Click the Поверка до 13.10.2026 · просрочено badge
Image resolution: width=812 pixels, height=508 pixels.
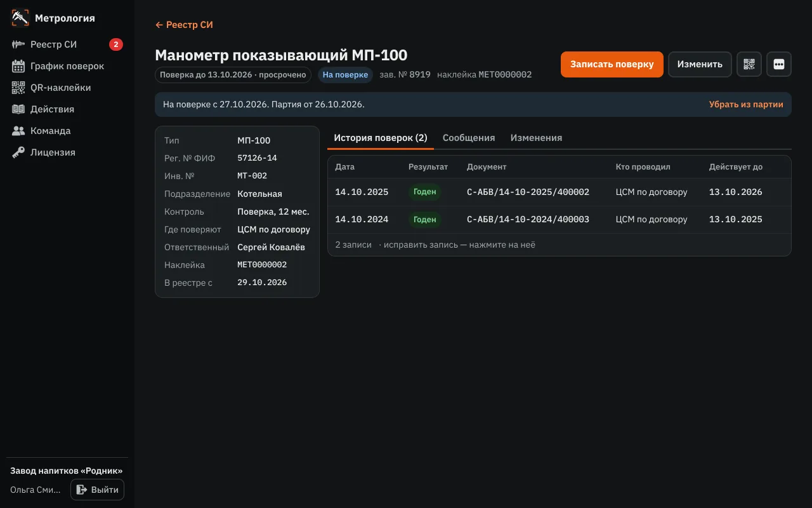point(233,75)
